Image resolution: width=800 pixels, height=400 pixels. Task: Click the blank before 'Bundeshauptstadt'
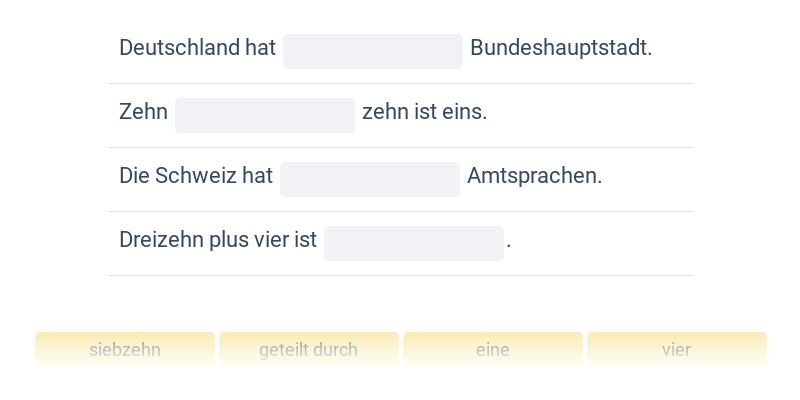(x=372, y=51)
